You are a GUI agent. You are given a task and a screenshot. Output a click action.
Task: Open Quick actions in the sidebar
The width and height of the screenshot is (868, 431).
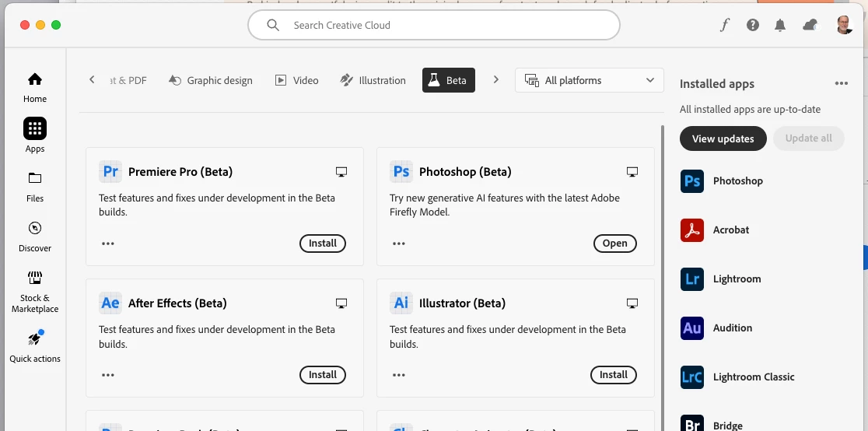pos(35,346)
